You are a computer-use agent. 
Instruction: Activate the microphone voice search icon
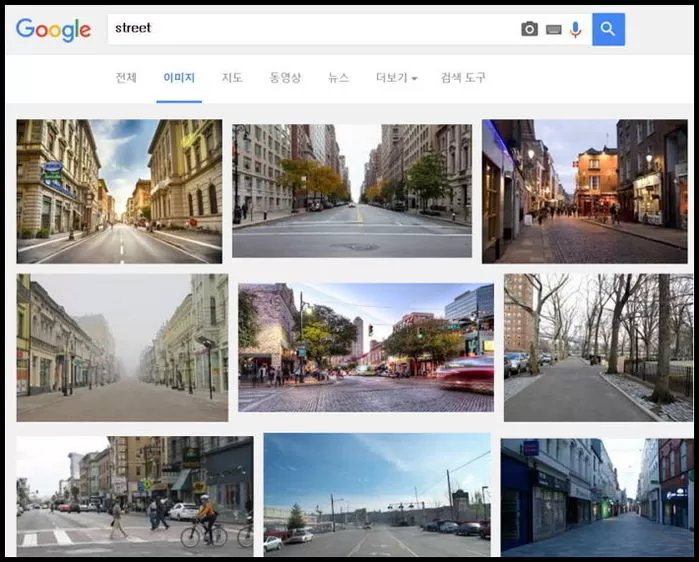[575, 30]
